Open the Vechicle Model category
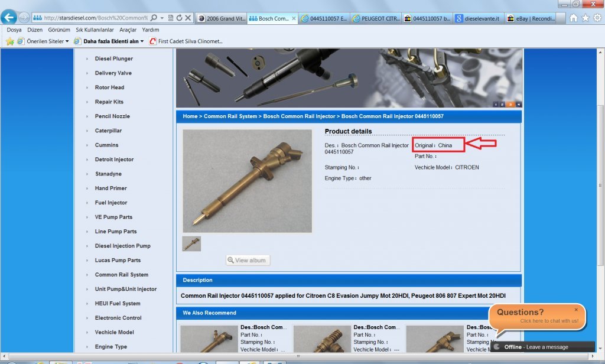The image size is (605, 364). [114, 332]
